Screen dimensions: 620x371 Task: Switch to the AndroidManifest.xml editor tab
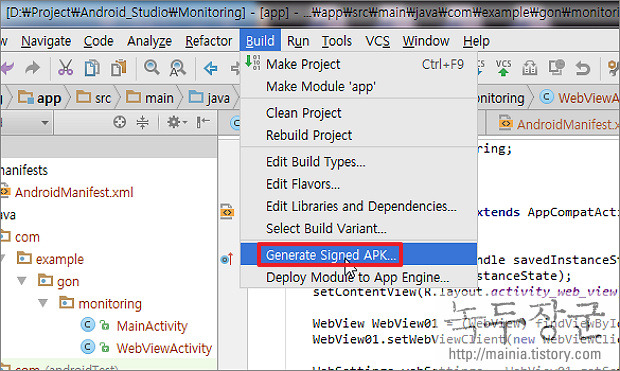pyautogui.click(x=559, y=125)
